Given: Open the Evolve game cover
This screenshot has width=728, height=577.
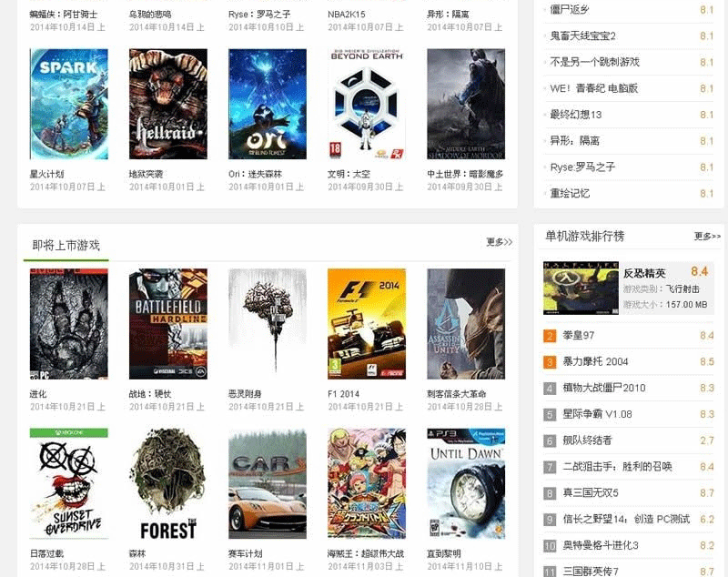Looking at the screenshot, I should [69, 324].
